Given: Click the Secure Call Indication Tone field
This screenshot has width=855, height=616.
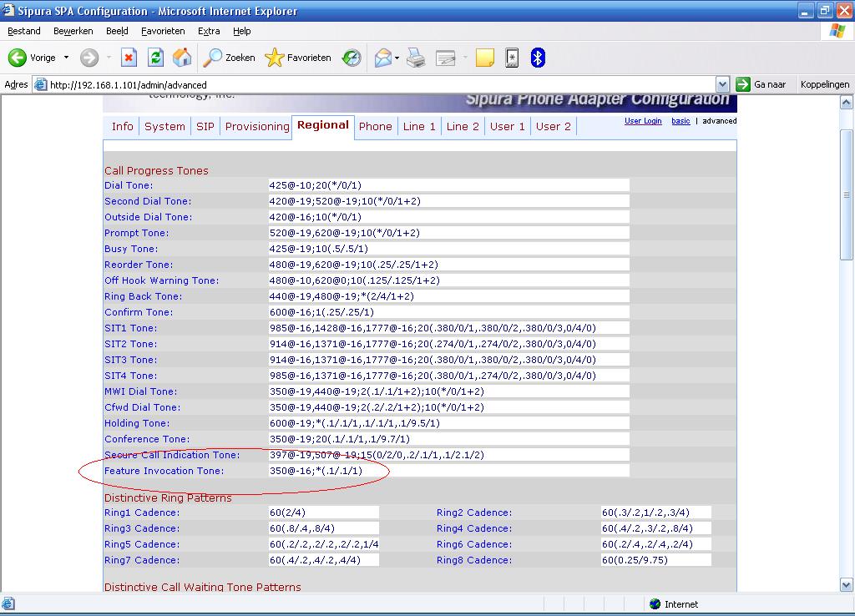Looking at the screenshot, I should point(448,455).
